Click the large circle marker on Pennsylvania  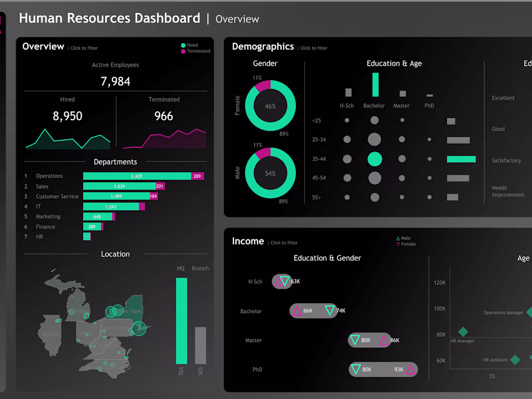(x=139, y=329)
